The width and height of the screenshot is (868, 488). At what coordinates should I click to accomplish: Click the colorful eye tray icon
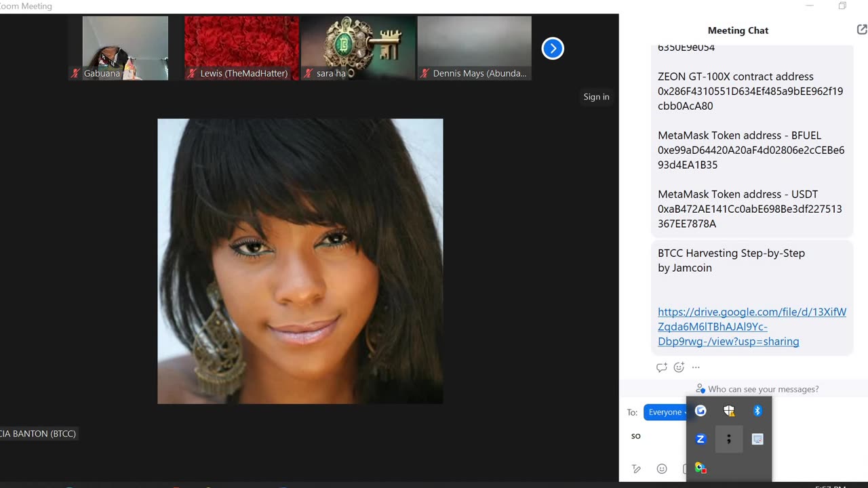pyautogui.click(x=701, y=468)
